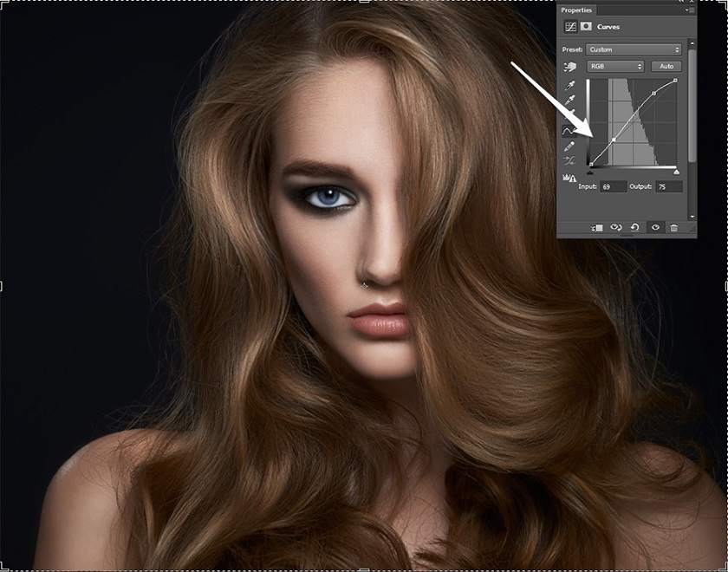728x572 pixels.
Task: Click the Auto button
Action: (x=666, y=67)
